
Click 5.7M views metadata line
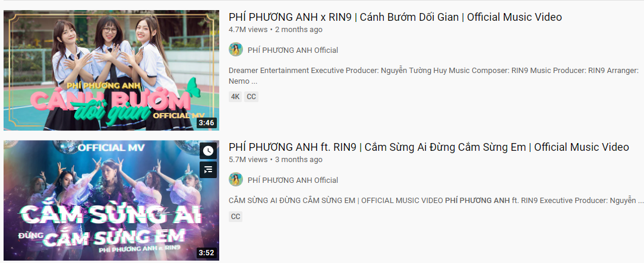coord(276,160)
